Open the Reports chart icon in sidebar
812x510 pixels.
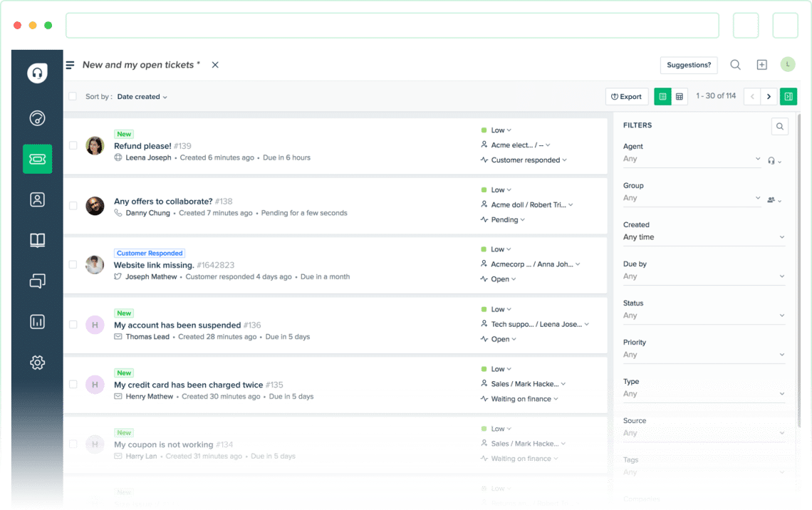pyautogui.click(x=37, y=322)
